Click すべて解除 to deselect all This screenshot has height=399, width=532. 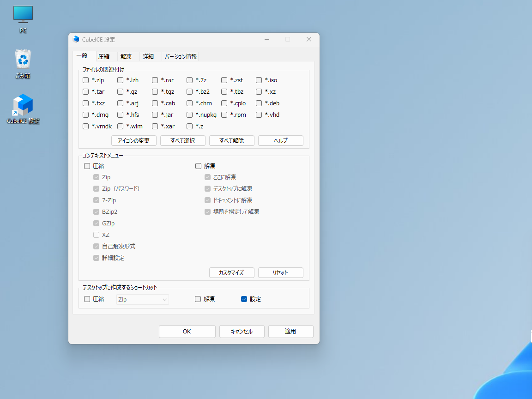click(x=231, y=140)
